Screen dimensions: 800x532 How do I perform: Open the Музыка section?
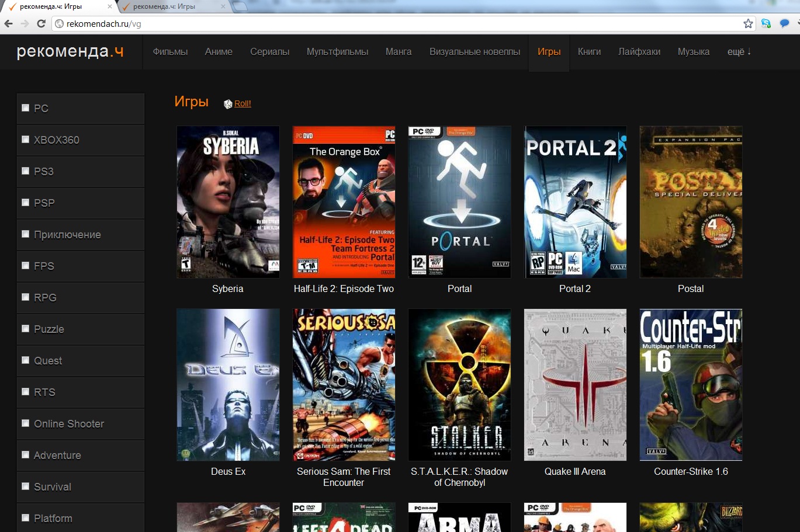coord(694,52)
